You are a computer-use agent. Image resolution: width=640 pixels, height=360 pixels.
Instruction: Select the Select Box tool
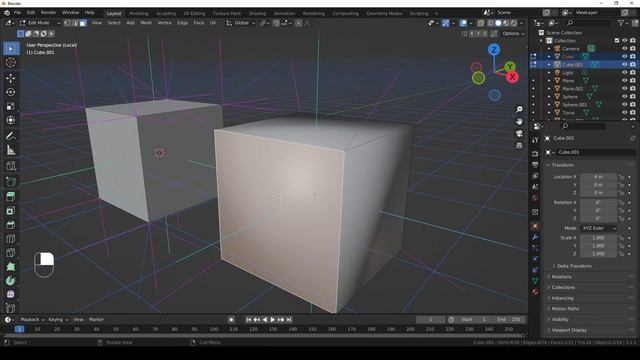point(11,48)
